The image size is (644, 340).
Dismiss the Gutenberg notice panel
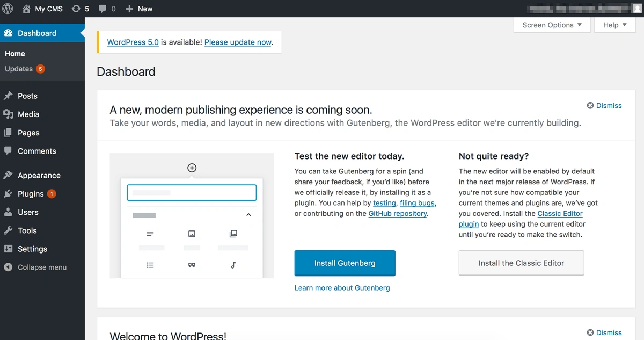(604, 105)
